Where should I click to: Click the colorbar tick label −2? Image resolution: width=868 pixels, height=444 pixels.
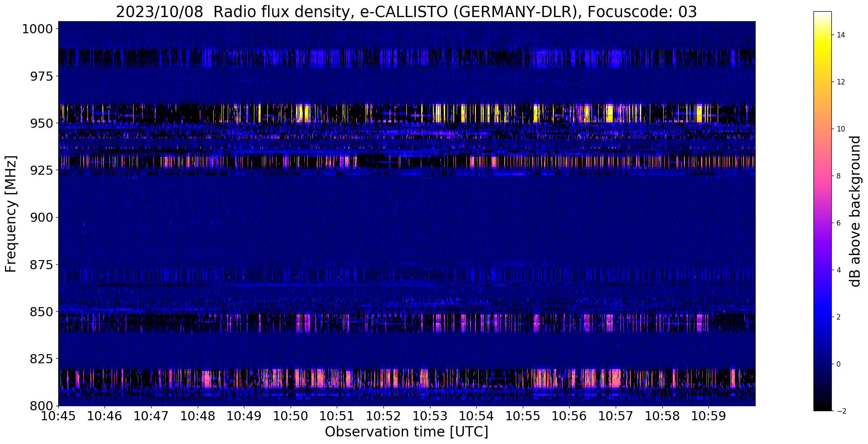pos(841,411)
